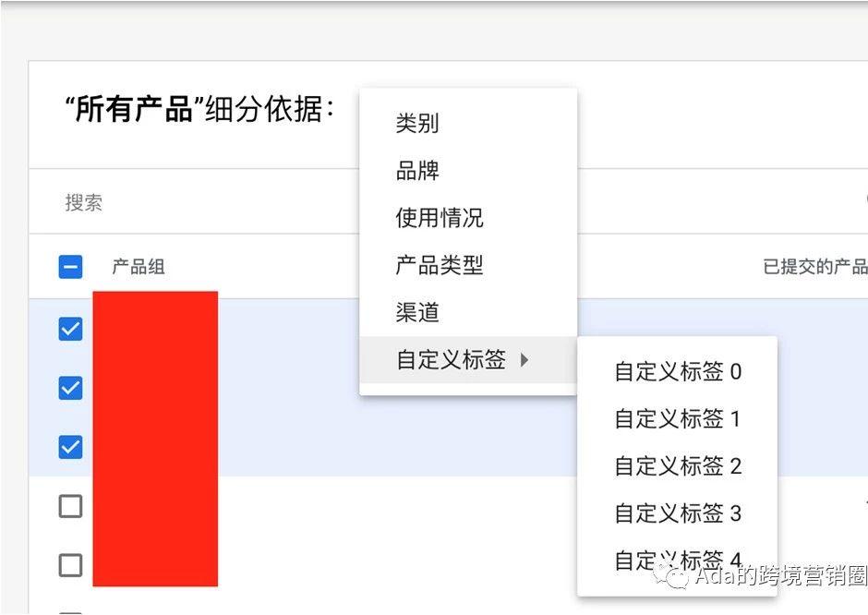Select 自定义标签 0 in the submenu
The width and height of the screenshot is (868, 615).
coord(678,371)
